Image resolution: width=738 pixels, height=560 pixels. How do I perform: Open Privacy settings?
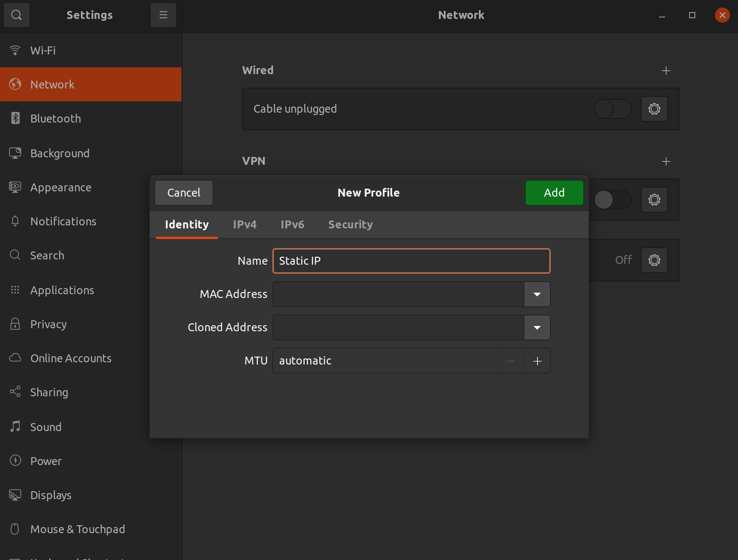[75, 324]
